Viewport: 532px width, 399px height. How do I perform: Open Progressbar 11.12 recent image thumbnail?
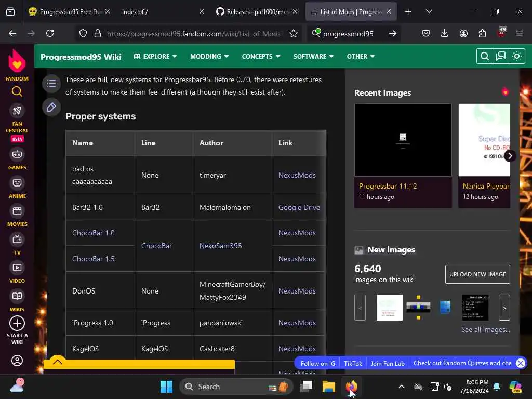pyautogui.click(x=403, y=140)
